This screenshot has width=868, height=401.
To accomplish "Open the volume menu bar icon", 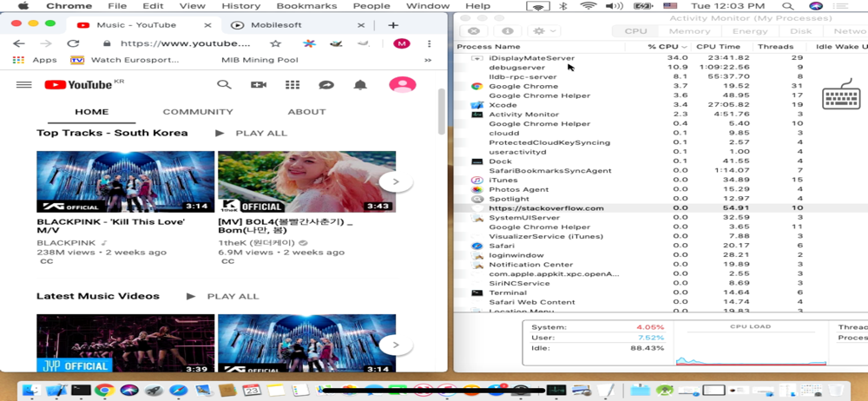I will pos(614,6).
